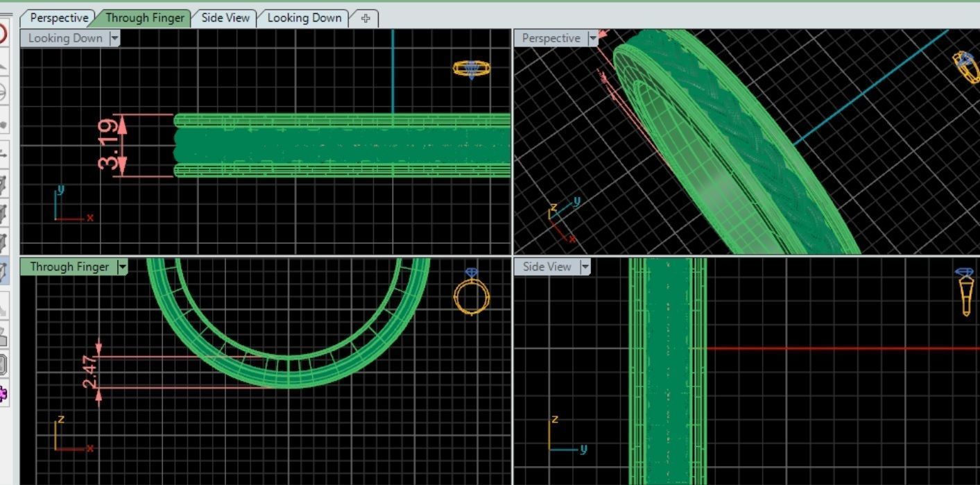Viewport: 980px width, 485px height.
Task: Click the ring orientation icon in Side View
Action: click(x=965, y=291)
